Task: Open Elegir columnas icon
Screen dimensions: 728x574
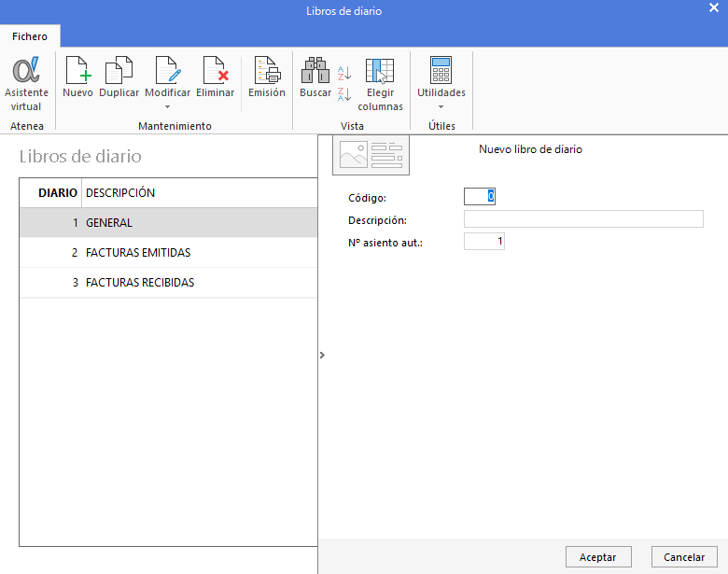Action: [380, 70]
